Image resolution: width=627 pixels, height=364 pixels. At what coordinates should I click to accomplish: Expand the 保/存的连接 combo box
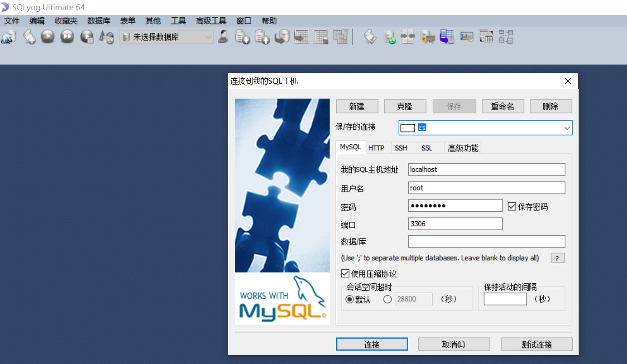(567, 128)
